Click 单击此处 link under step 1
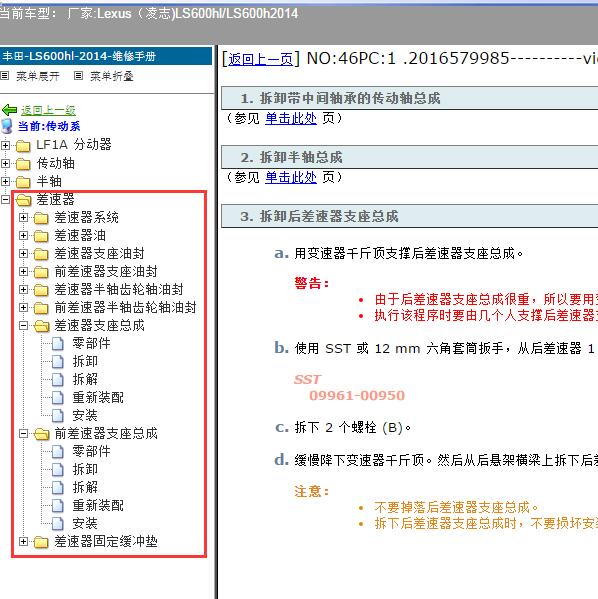Image resolution: width=598 pixels, height=599 pixels. click(291, 118)
